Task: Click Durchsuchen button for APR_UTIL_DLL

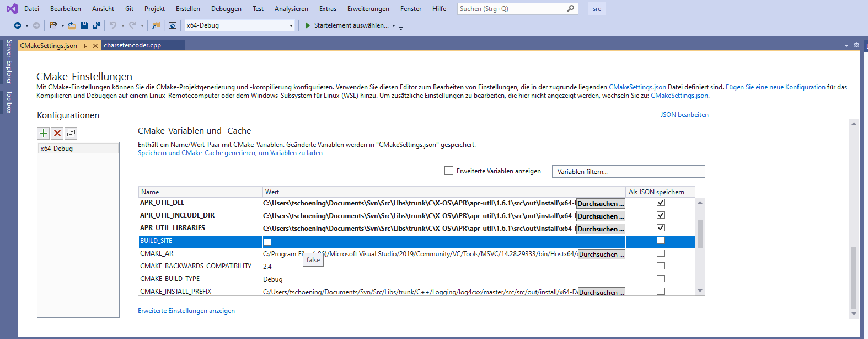Action: (x=601, y=203)
